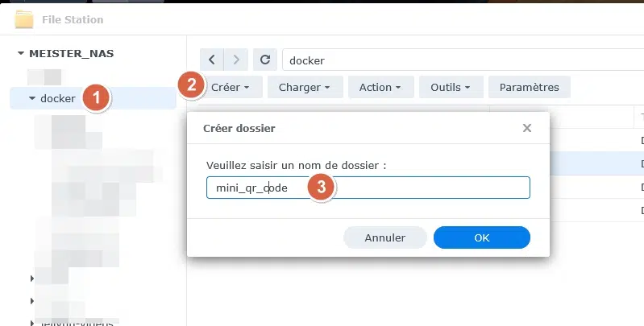
Task: Click the File Station folder icon
Action: pos(24,19)
